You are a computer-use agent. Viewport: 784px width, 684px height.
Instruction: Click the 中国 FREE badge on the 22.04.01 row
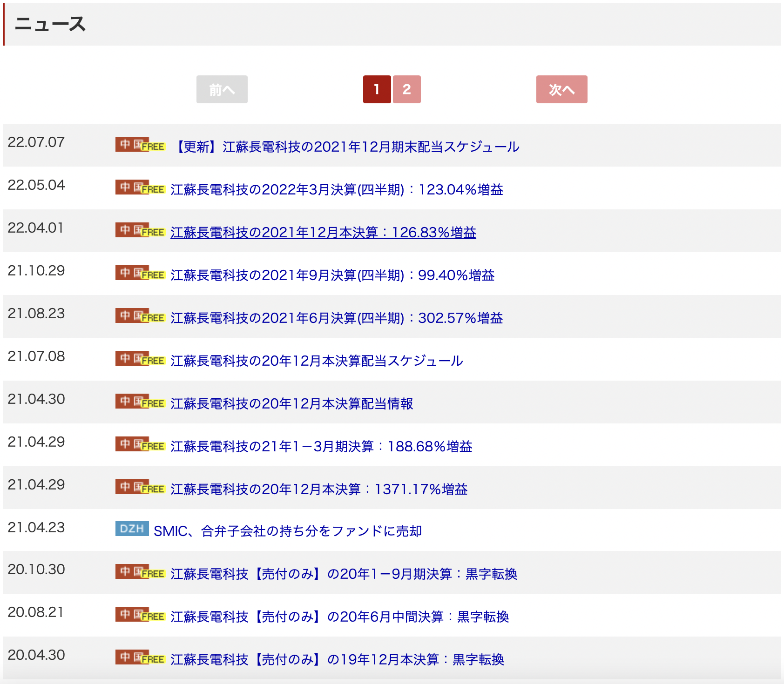(140, 230)
